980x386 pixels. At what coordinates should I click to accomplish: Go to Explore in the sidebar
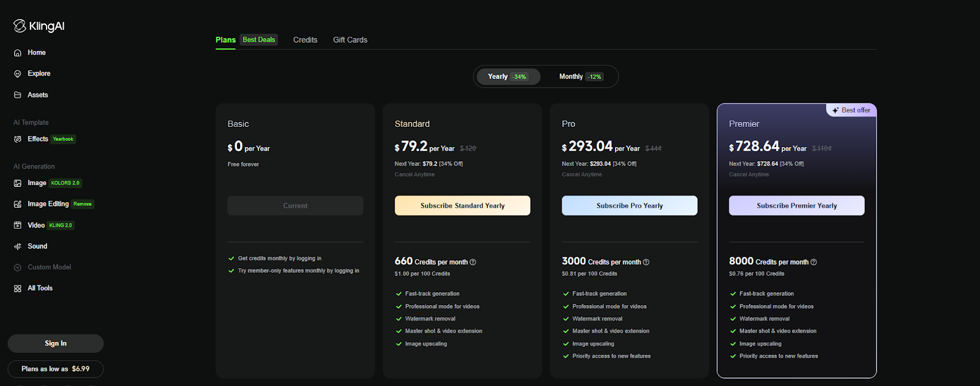point(39,74)
